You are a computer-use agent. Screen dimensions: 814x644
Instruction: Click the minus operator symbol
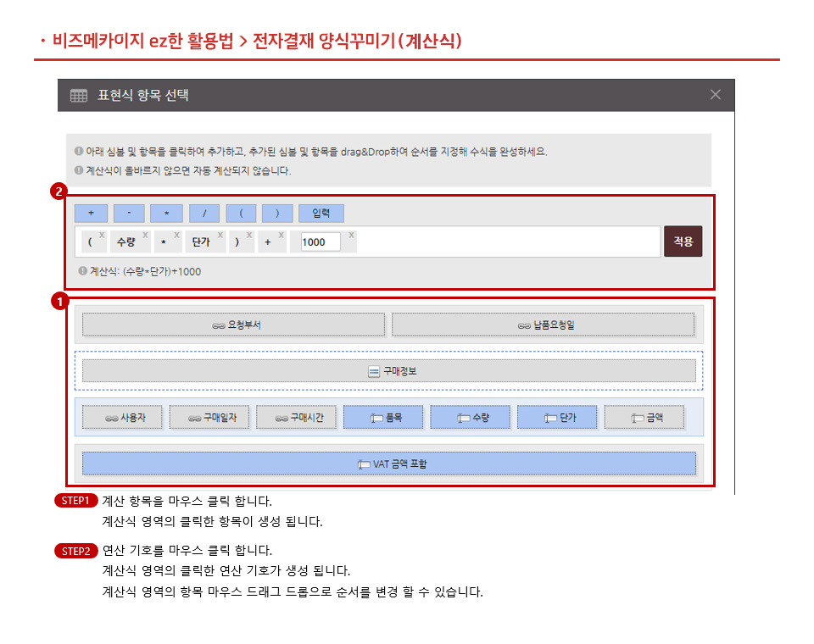click(x=128, y=213)
